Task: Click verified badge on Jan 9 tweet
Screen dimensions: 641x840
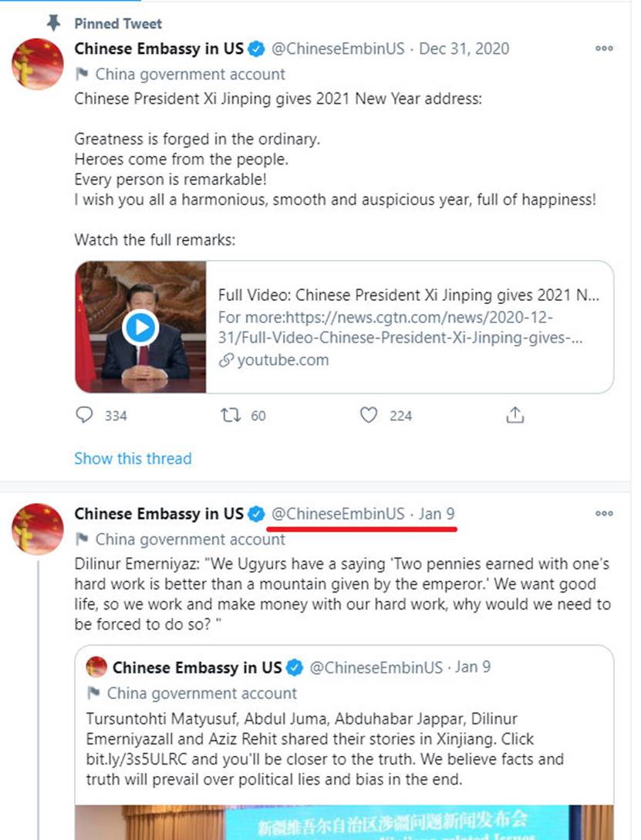Action: (257, 514)
